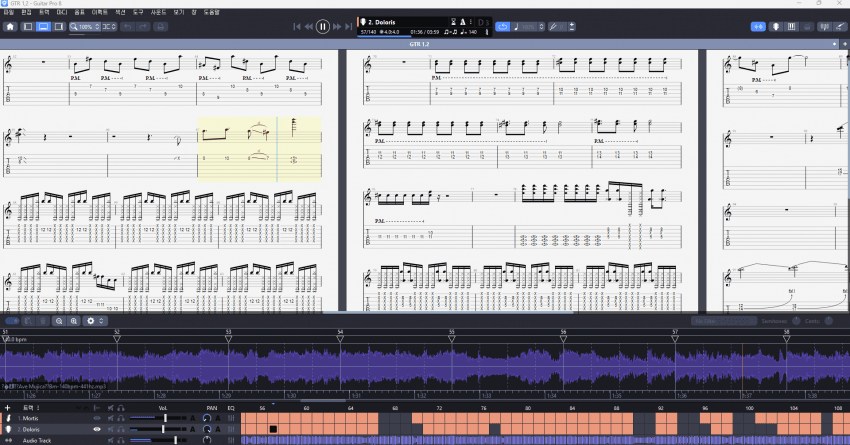Open the audio track settings gear
This screenshot has height=445, width=850.
coord(92,321)
